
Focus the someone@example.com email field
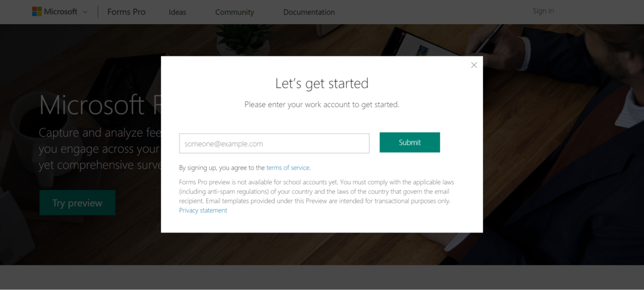pos(274,143)
